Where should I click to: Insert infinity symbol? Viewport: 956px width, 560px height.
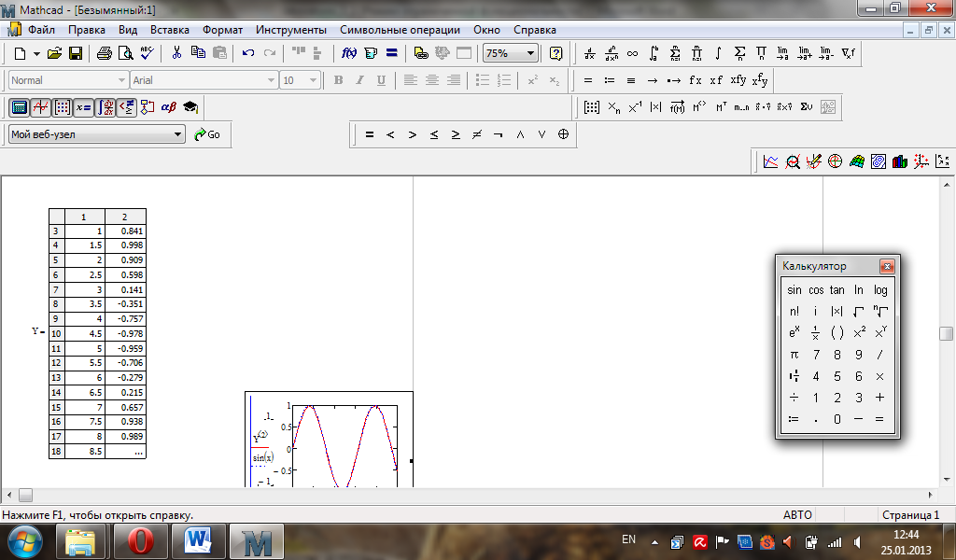(x=632, y=53)
